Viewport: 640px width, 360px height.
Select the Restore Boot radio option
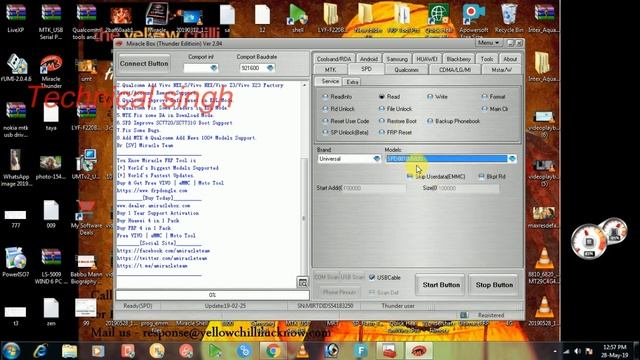(x=398, y=121)
